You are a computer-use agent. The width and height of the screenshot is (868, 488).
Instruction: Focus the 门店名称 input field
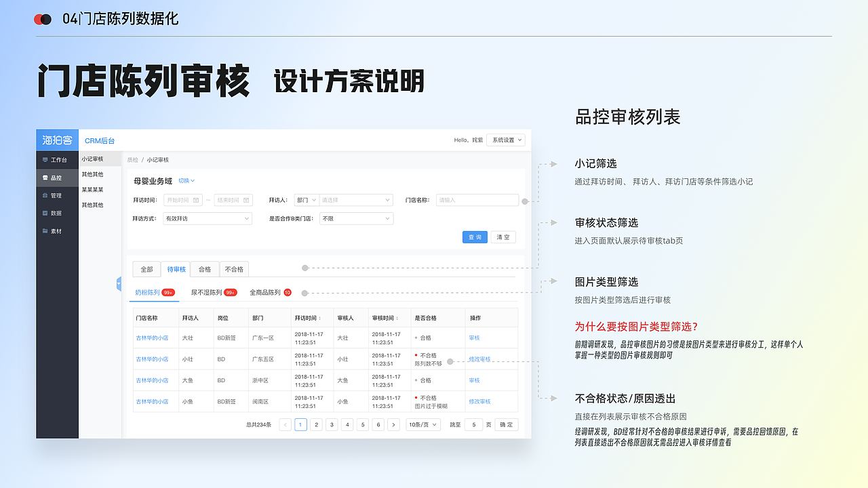477,200
